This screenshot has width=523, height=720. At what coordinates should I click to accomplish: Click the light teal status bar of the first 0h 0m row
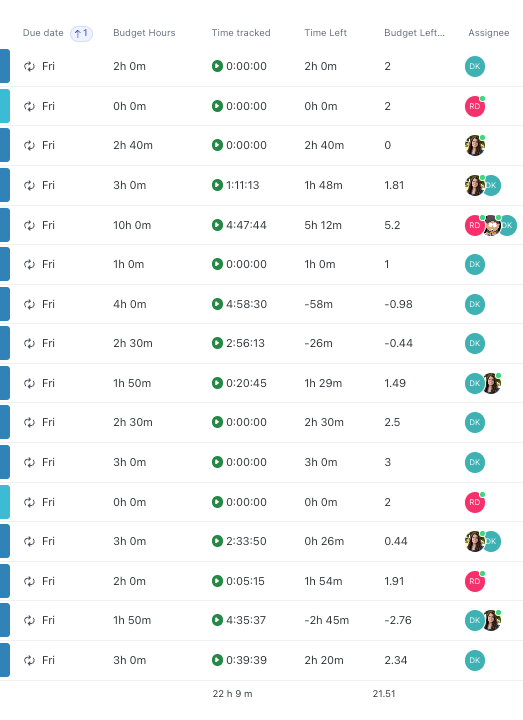click(x=5, y=106)
